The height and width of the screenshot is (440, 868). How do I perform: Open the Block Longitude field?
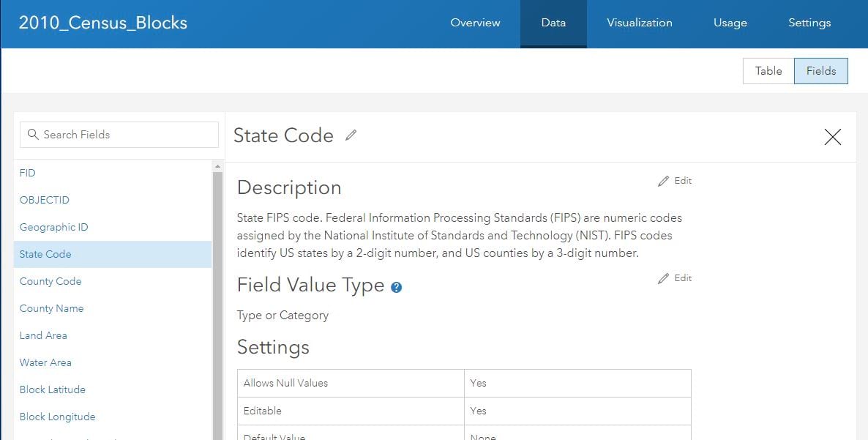(x=57, y=417)
